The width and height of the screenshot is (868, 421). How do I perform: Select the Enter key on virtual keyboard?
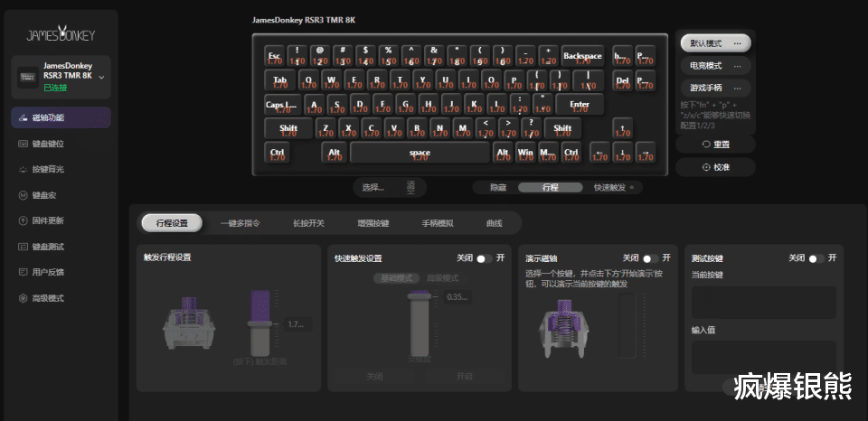(580, 104)
